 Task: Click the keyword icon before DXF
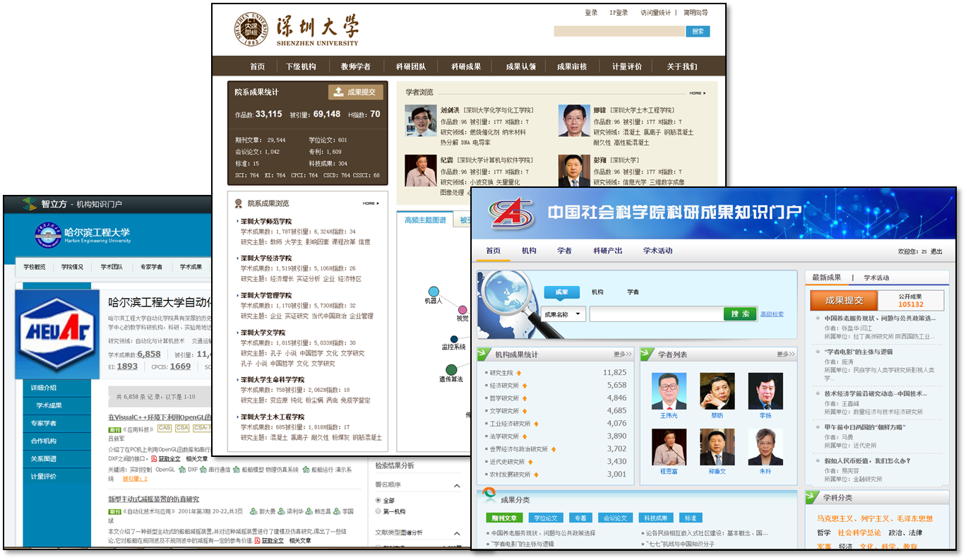tap(182, 469)
